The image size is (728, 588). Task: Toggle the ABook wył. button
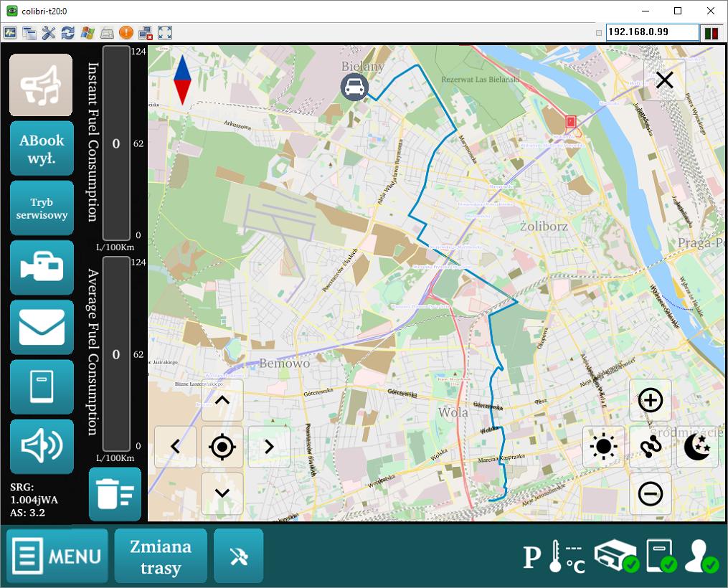pyautogui.click(x=42, y=148)
